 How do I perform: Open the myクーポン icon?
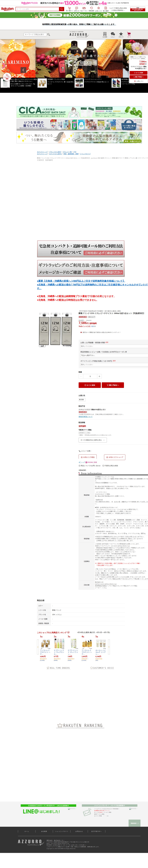pos(84,9)
